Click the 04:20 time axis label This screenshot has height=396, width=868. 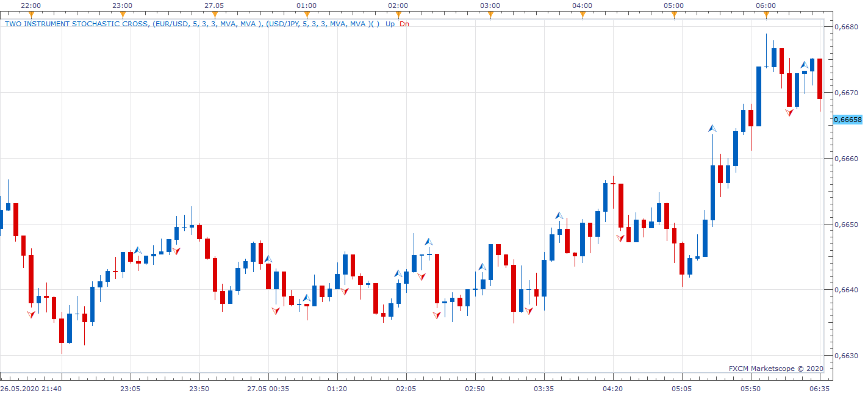click(612, 388)
